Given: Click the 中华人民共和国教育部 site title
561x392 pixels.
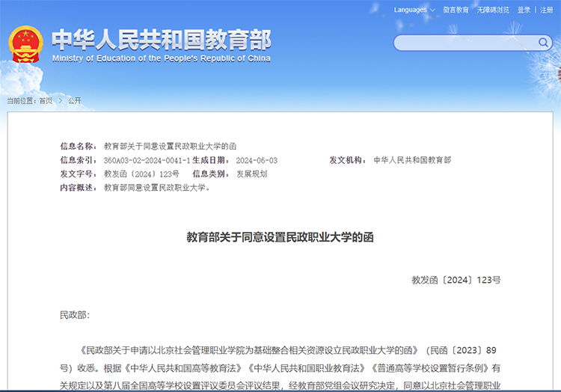Looking at the screenshot, I should 161,39.
